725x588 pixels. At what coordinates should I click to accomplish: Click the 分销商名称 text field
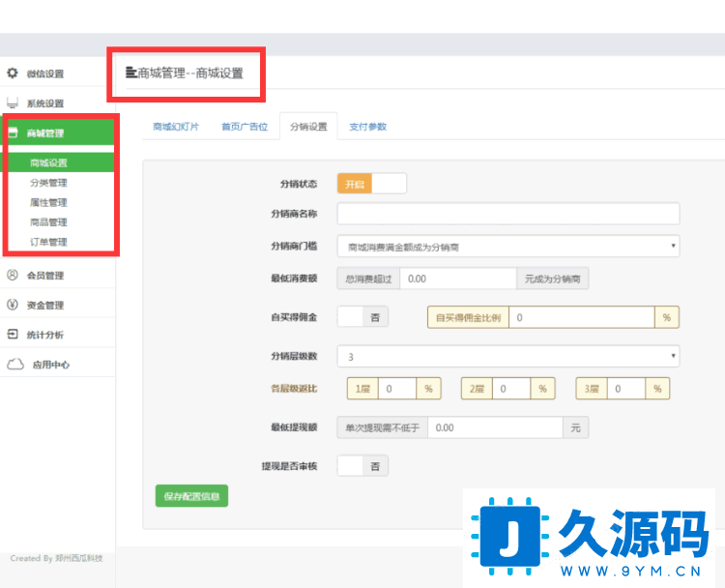click(x=507, y=214)
